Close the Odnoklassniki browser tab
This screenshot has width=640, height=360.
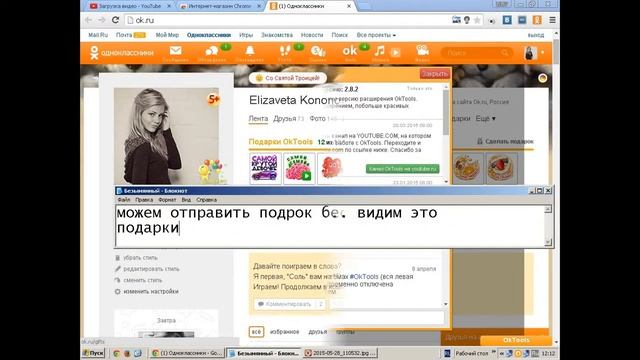coord(349,6)
